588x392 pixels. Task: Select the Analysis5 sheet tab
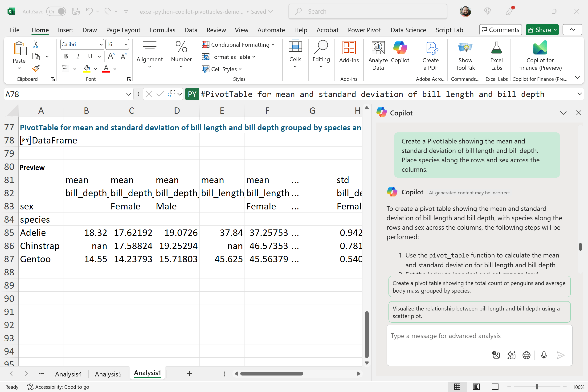click(x=108, y=374)
